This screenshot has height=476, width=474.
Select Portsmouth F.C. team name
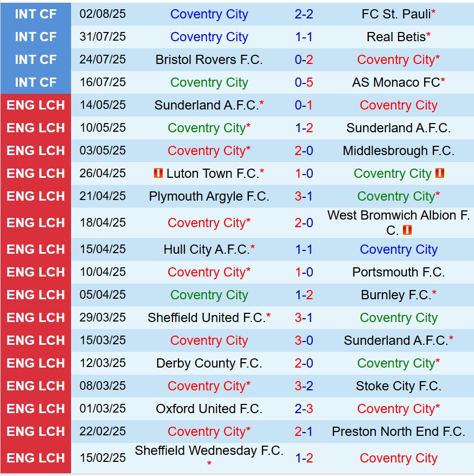tap(399, 272)
